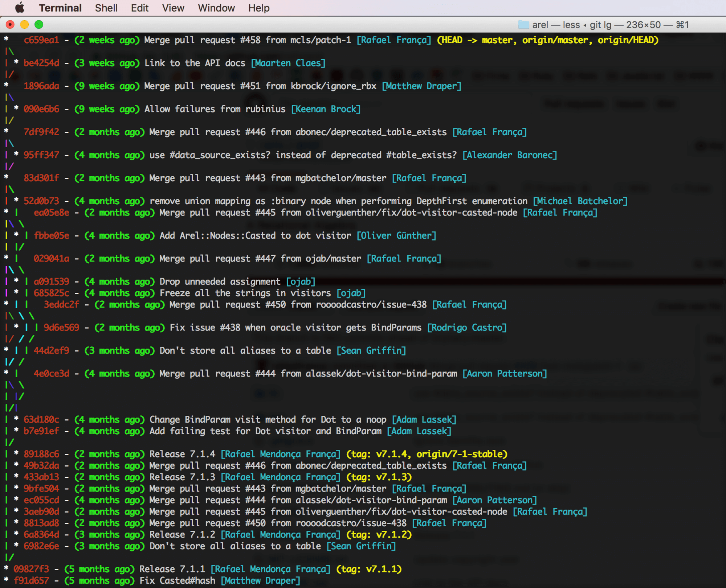Click commit hash fbbe05e

point(52,235)
